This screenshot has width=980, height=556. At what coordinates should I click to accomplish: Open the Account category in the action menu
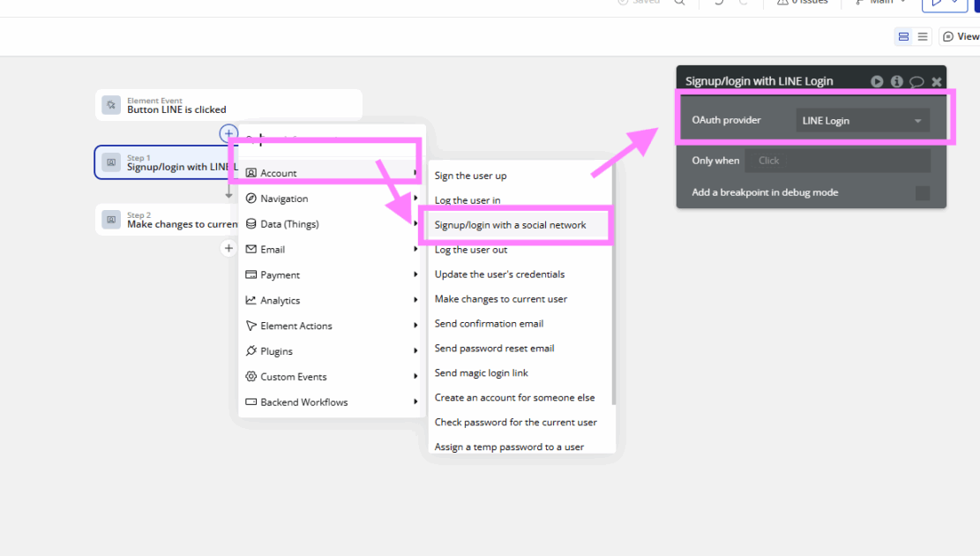332,173
